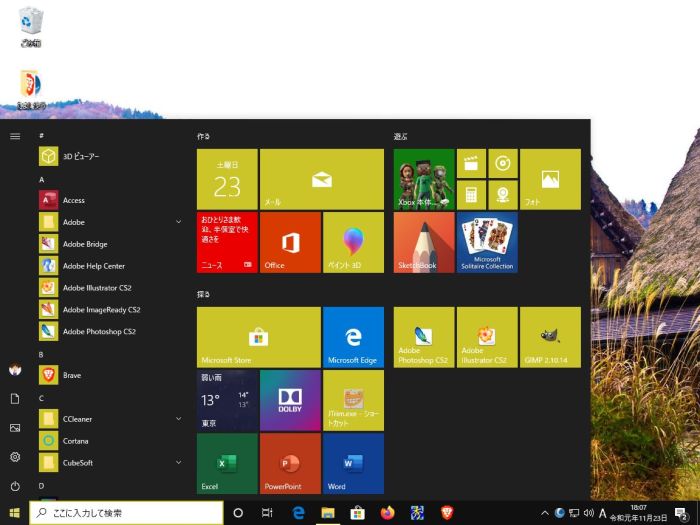The image size is (700, 525).
Task: Open the SketchBook tile
Action: pos(424,242)
